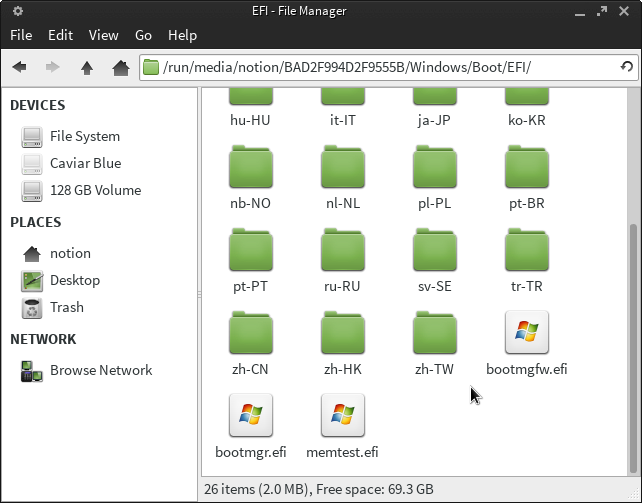Screen dimensions: 642x503
Task: Go forward with the right arrow
Action: [52, 67]
